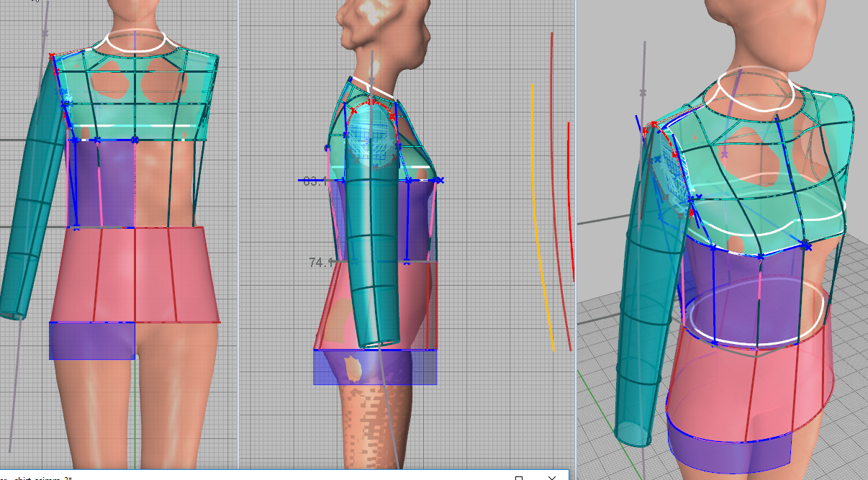Select the white waist ellipse in perspective view
868x480 pixels.
pyautogui.click(x=756, y=311)
